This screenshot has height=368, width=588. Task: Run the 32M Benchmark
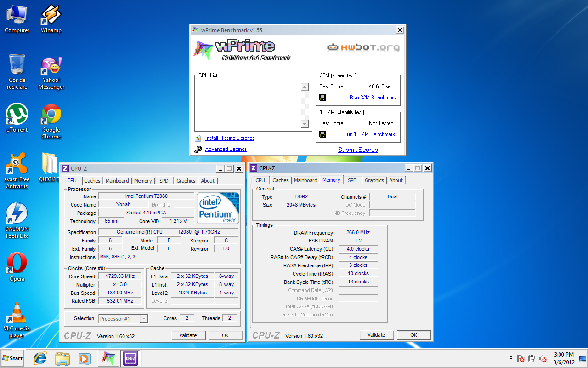(x=373, y=98)
